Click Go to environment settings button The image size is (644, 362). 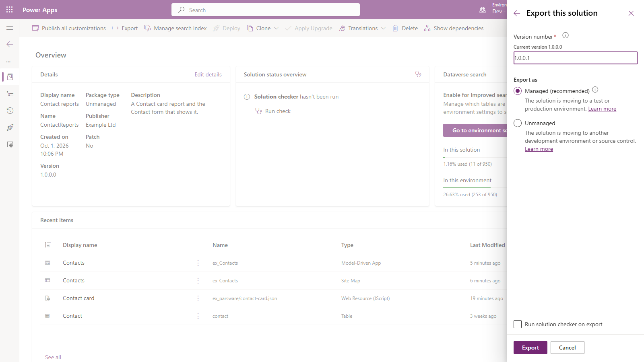(475, 130)
